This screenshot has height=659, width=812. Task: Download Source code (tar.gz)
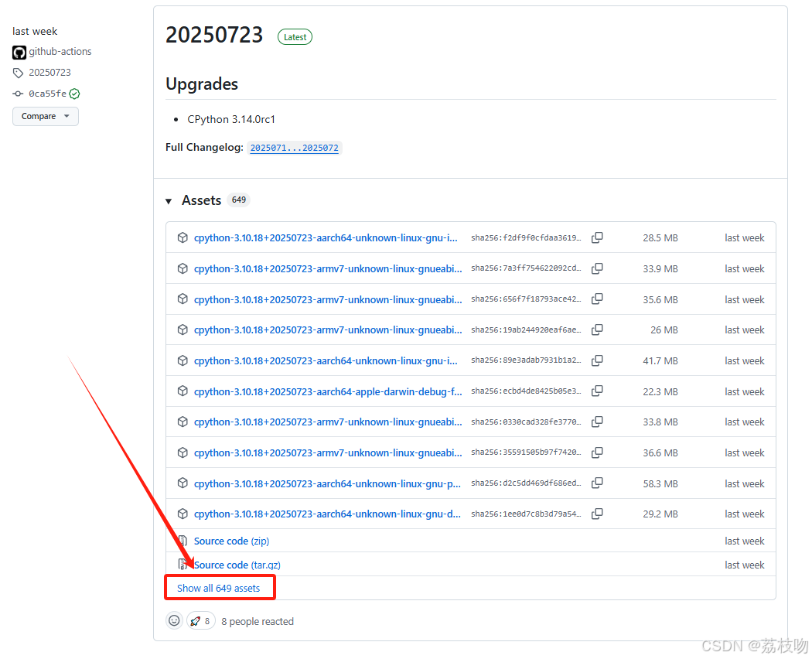point(237,565)
